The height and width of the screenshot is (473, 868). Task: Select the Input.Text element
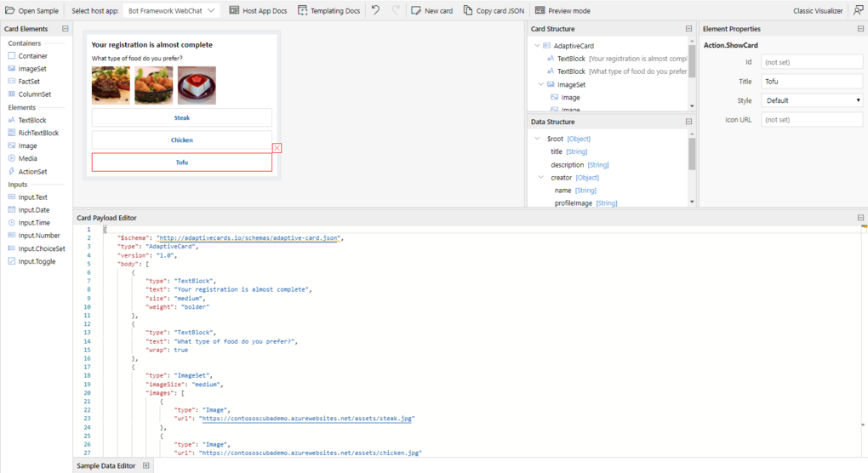(28, 197)
